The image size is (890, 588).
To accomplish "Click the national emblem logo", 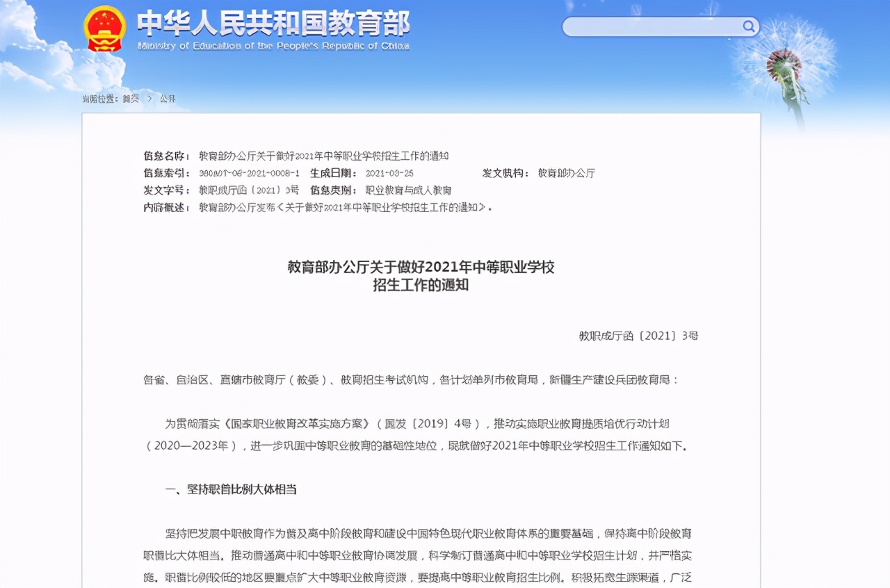I will pyautogui.click(x=104, y=28).
